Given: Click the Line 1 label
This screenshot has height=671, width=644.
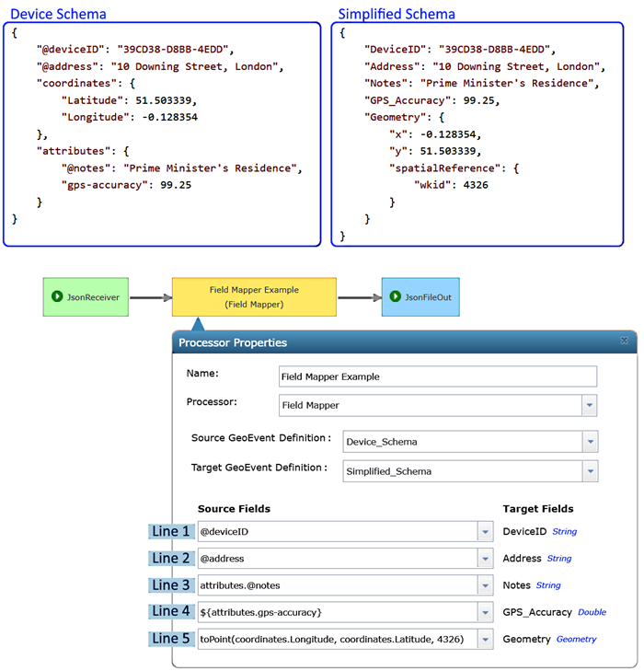Looking at the screenshot, I should click(x=171, y=532).
